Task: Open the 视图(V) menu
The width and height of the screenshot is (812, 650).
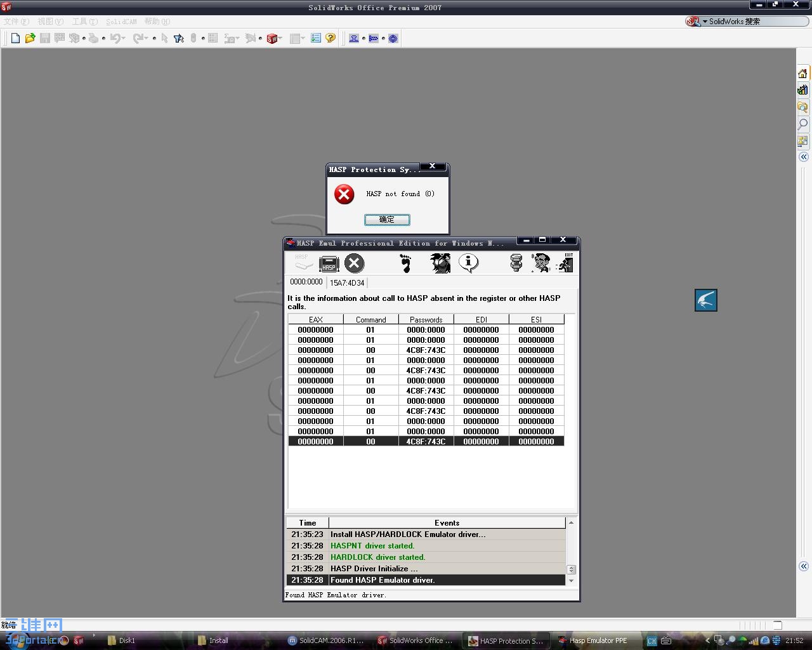Action: (51, 22)
